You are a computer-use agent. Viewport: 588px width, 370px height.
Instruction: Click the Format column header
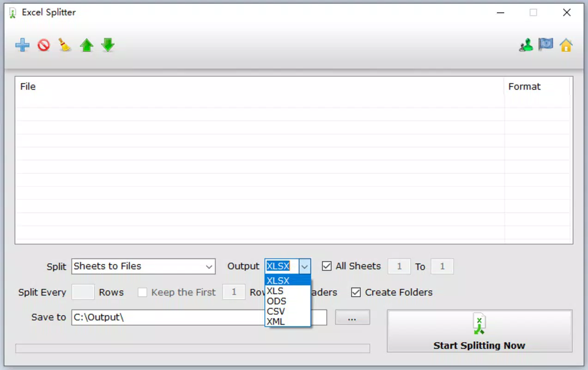coord(537,86)
